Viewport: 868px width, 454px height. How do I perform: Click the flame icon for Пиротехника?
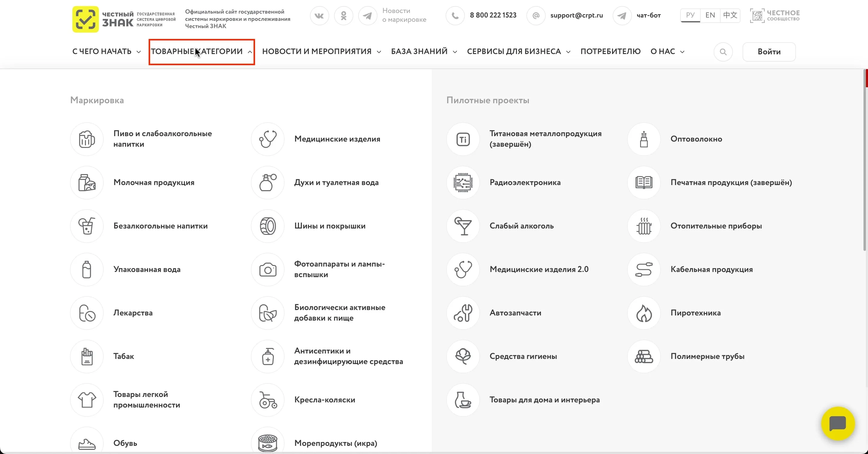[644, 313]
